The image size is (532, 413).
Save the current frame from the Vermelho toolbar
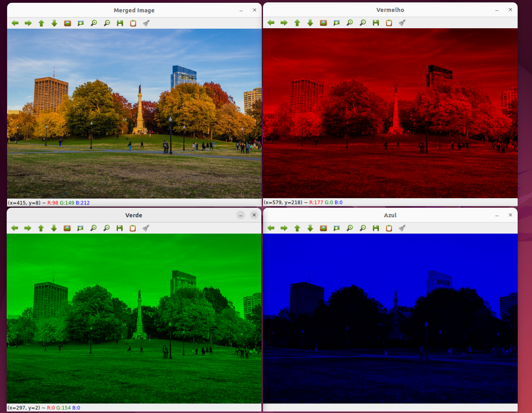pyautogui.click(x=376, y=23)
